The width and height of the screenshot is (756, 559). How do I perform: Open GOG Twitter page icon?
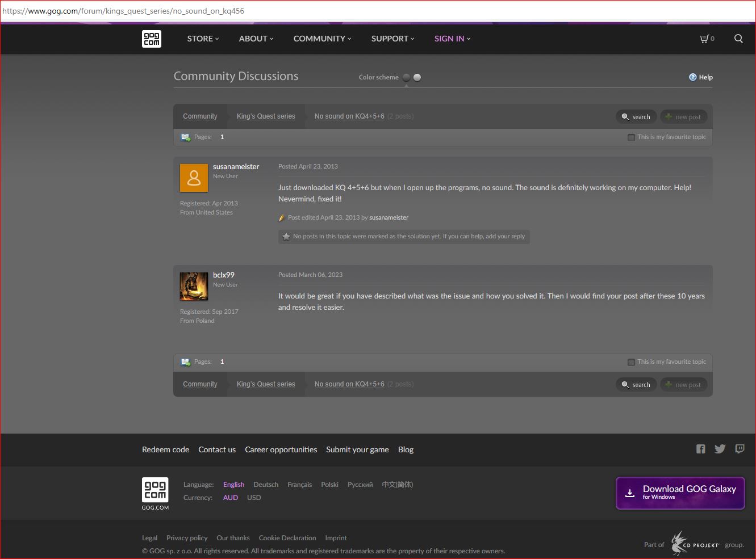coord(720,449)
